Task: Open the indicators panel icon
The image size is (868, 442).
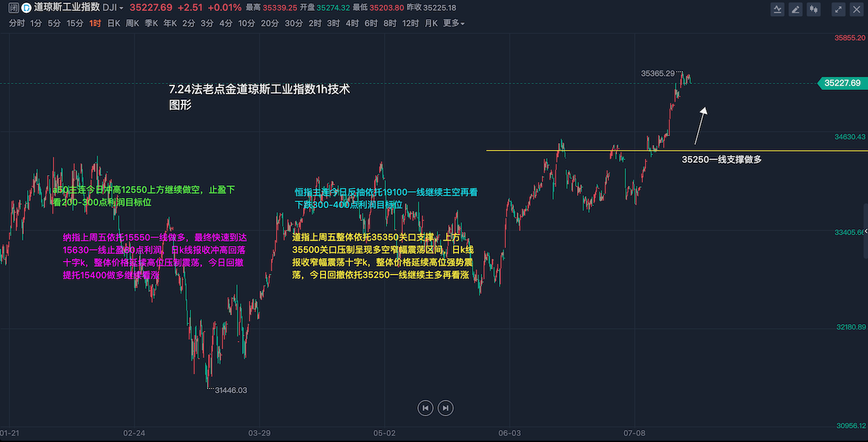Action: click(778, 9)
